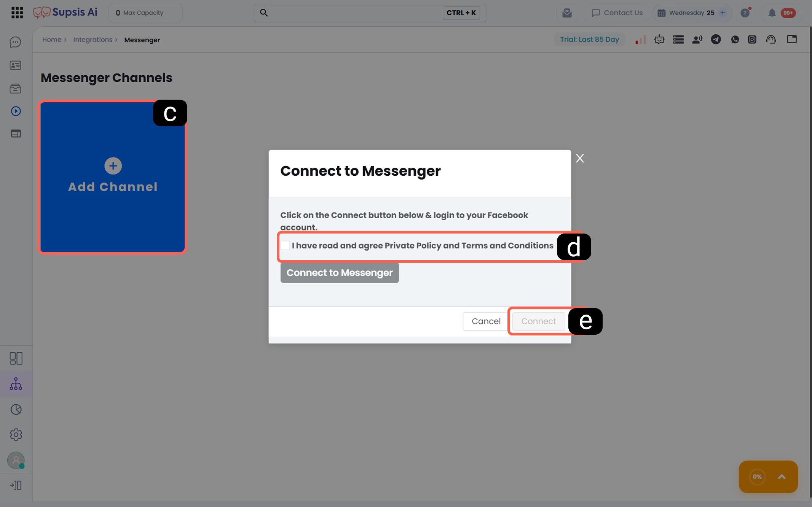Open the play circle sidebar icon

16,111
